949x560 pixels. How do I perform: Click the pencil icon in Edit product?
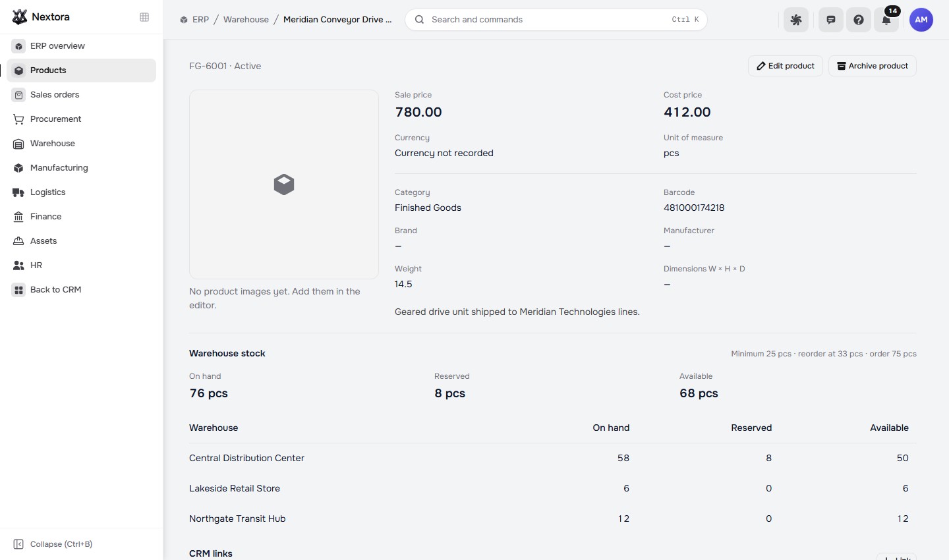click(x=761, y=66)
